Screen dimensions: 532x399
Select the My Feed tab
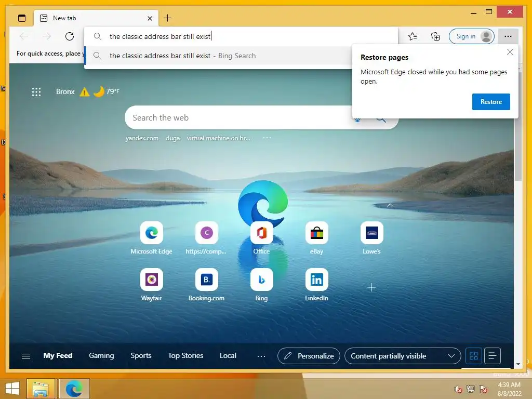point(58,355)
